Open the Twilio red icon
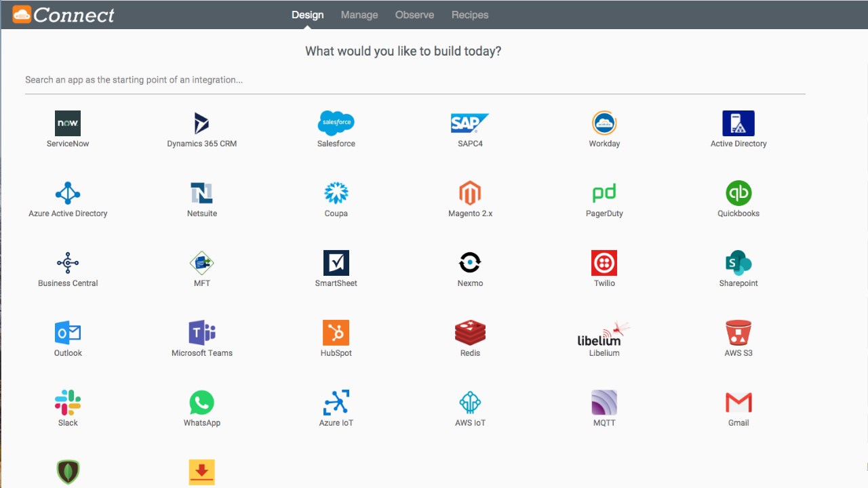The width and height of the screenshot is (868, 488). click(x=604, y=263)
